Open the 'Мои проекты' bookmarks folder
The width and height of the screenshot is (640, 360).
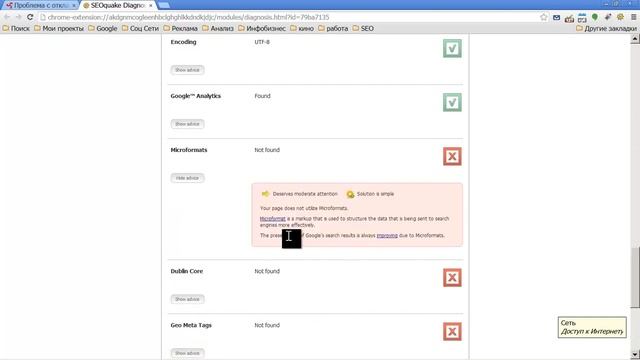[x=59, y=28]
